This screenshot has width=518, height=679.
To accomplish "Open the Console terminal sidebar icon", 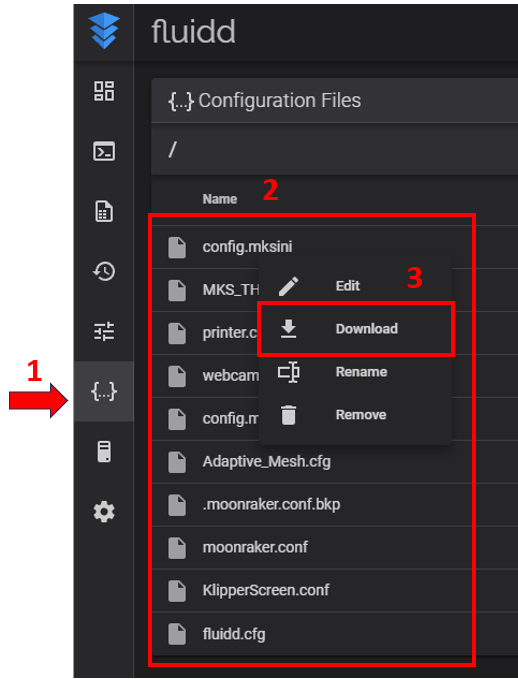I will point(104,151).
